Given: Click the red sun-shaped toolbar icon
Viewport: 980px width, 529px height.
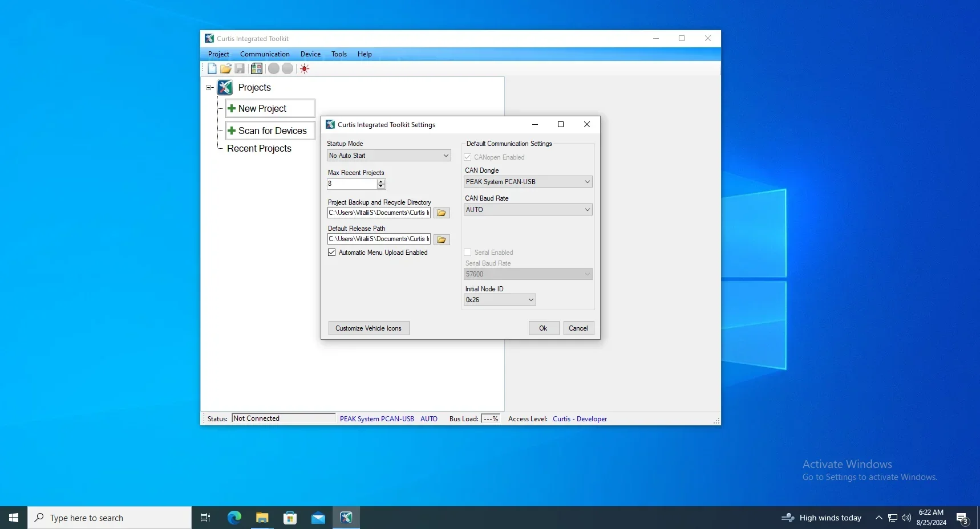Looking at the screenshot, I should click(x=305, y=69).
